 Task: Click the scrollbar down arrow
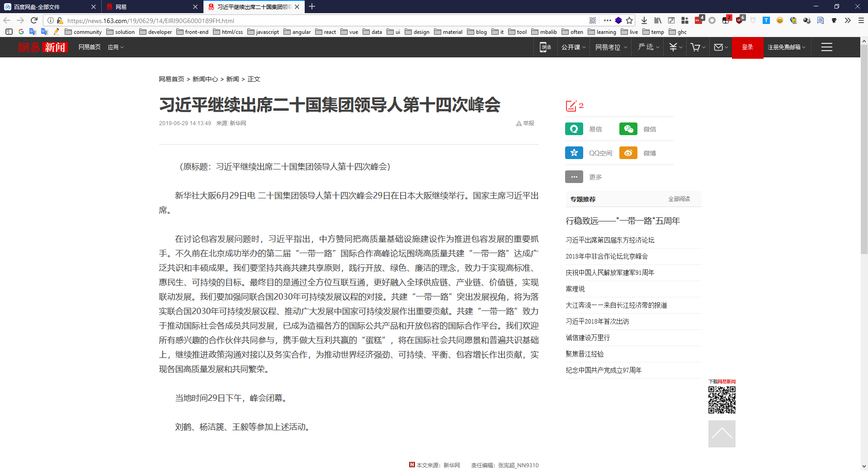pyautogui.click(x=864, y=466)
